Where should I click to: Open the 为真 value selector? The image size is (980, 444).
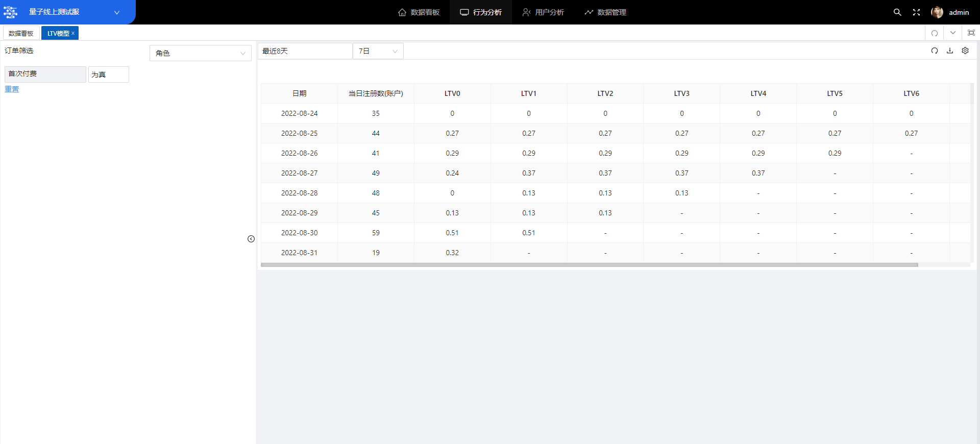[109, 75]
